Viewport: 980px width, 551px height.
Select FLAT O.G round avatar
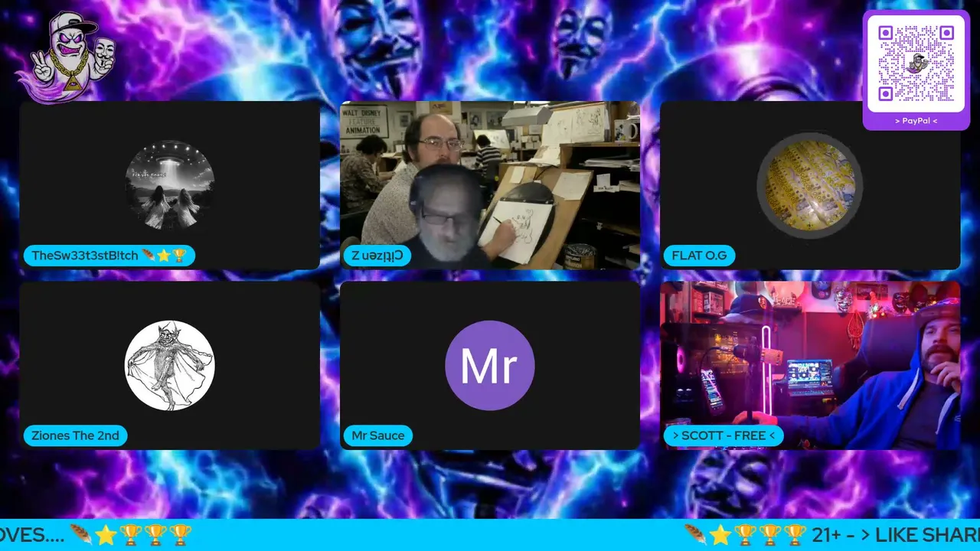coord(810,185)
